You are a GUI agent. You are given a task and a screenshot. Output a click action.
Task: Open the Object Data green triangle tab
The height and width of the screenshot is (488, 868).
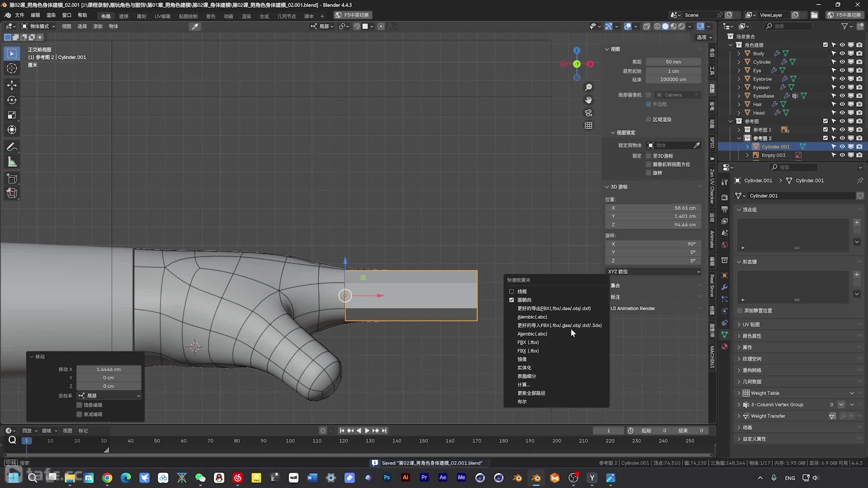tap(724, 335)
